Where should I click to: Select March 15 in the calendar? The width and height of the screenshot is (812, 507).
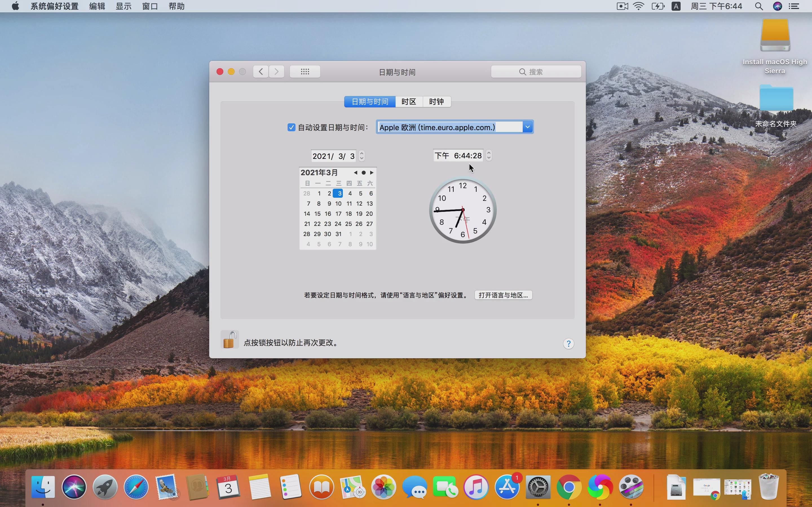[x=318, y=214]
